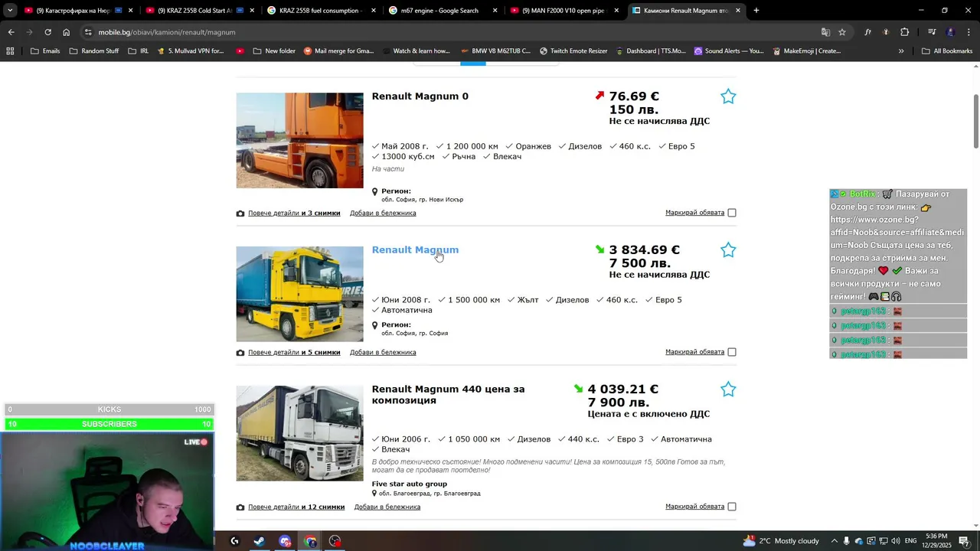Open the volume icon in system tray
This screenshot has width=980, height=551.
coord(894,541)
